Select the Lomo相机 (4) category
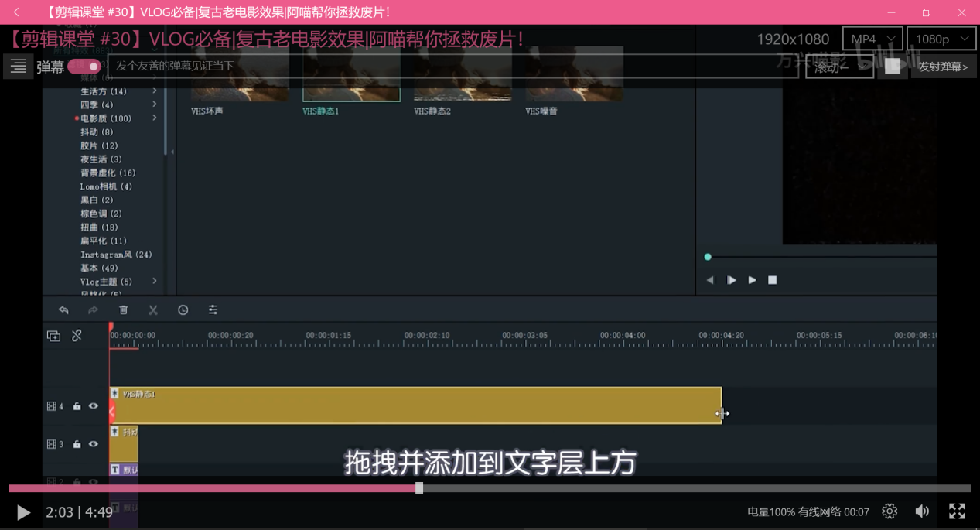Viewport: 980px width, 530px height. click(x=106, y=186)
